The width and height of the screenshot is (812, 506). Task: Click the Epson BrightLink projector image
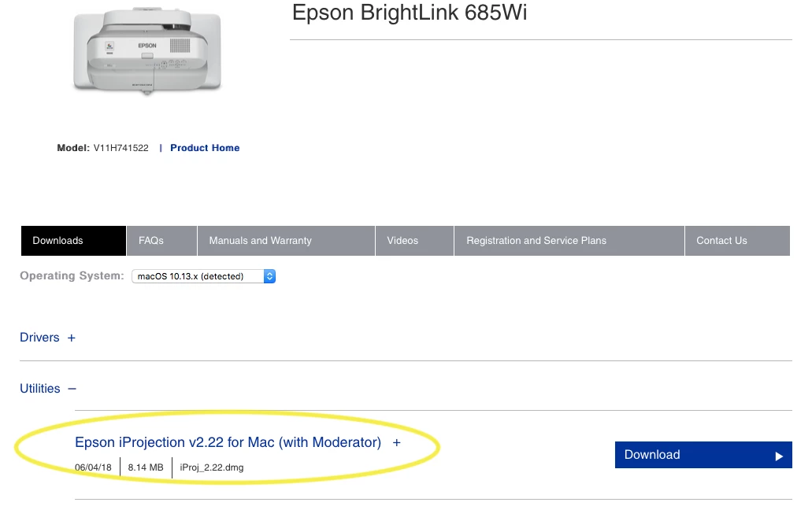coord(147,50)
